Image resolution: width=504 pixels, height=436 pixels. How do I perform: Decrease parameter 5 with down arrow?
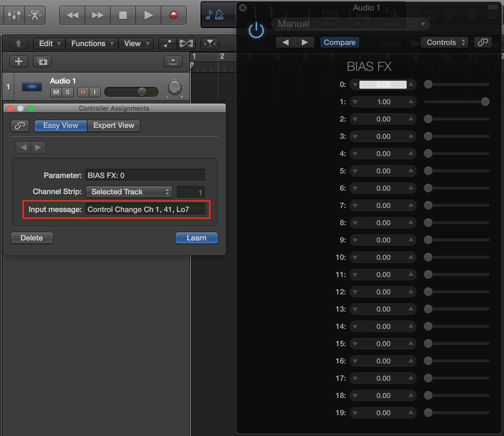355,171
